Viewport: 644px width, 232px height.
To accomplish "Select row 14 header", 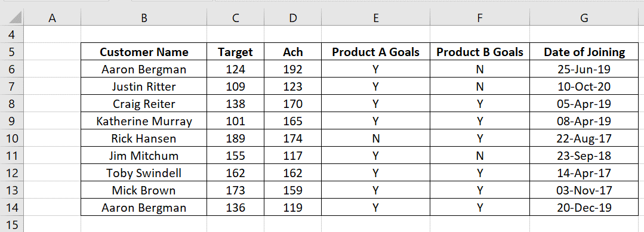I will 11,208.
